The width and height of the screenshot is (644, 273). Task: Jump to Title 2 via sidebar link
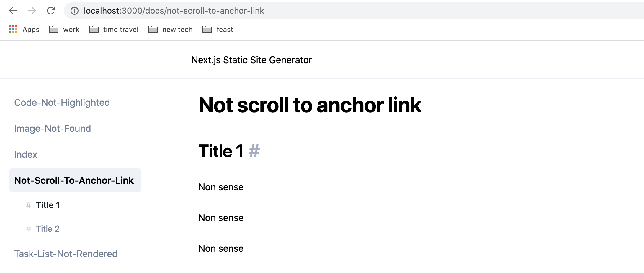48,228
